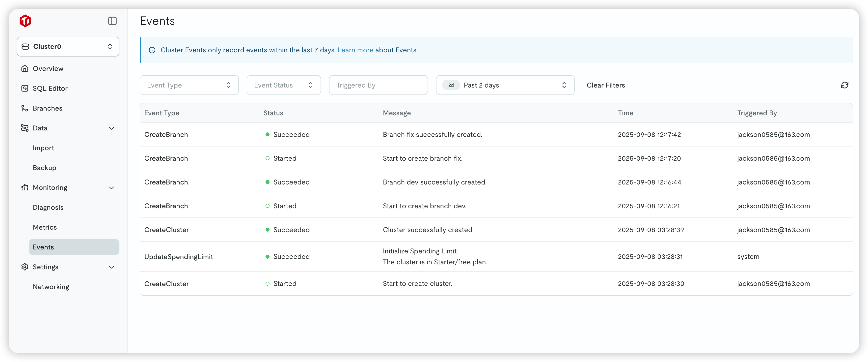
Task: Click the Branches icon in sidebar
Action: tap(25, 108)
